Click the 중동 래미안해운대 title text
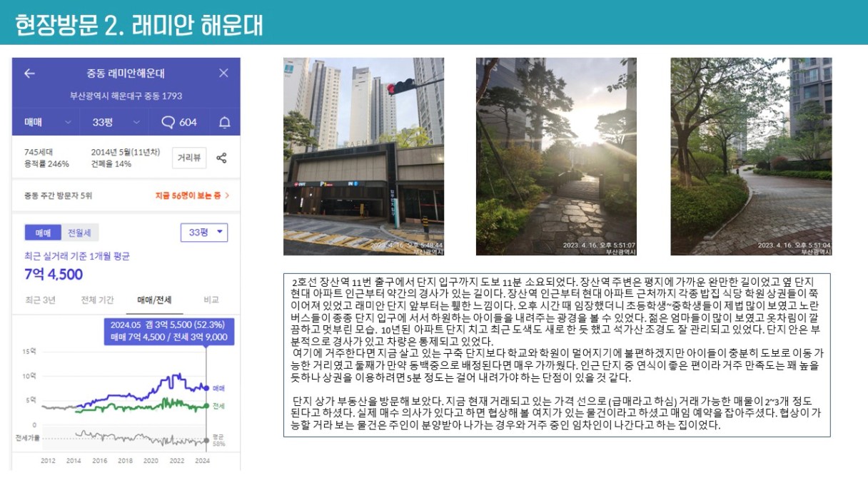 point(126,73)
